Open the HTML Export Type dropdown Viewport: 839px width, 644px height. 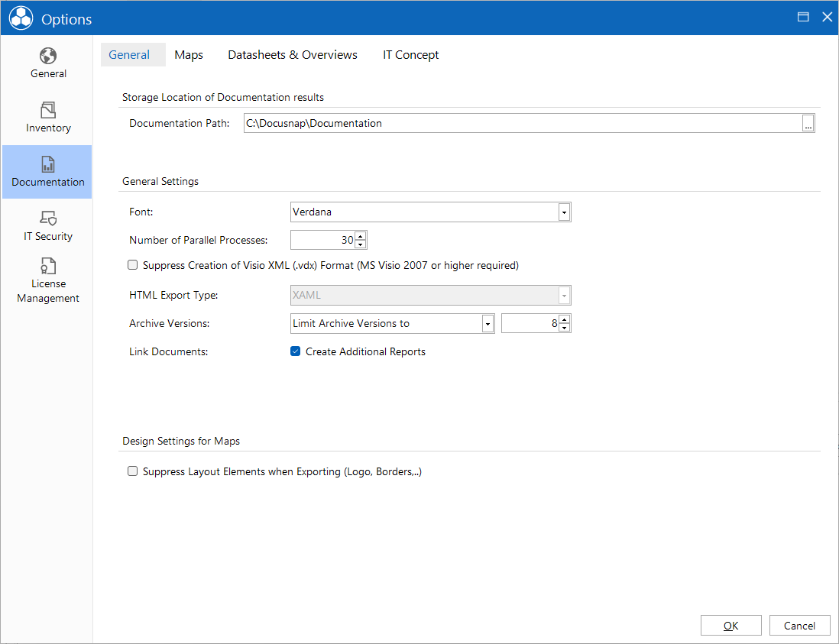(x=564, y=295)
